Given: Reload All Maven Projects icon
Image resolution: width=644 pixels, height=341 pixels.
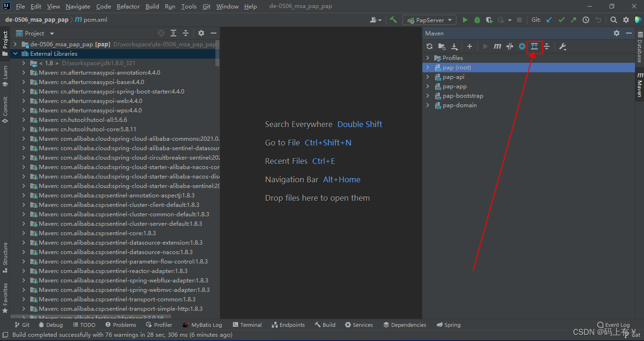Looking at the screenshot, I should [x=429, y=46].
